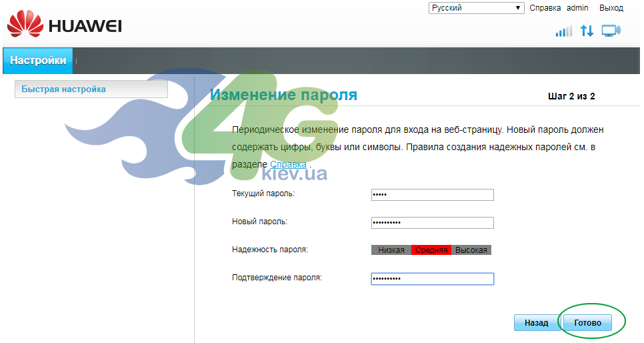Image resolution: width=644 pixels, height=343 pixels.
Task: Click the Huawei logo
Action: click(x=65, y=25)
